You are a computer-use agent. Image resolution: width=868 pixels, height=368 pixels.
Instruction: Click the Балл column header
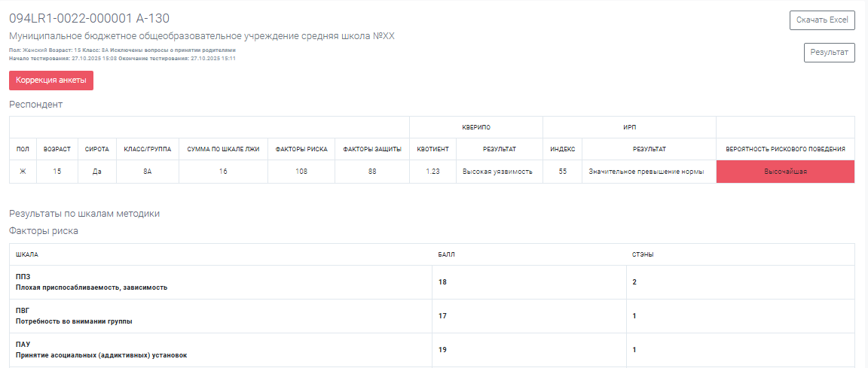click(x=446, y=254)
